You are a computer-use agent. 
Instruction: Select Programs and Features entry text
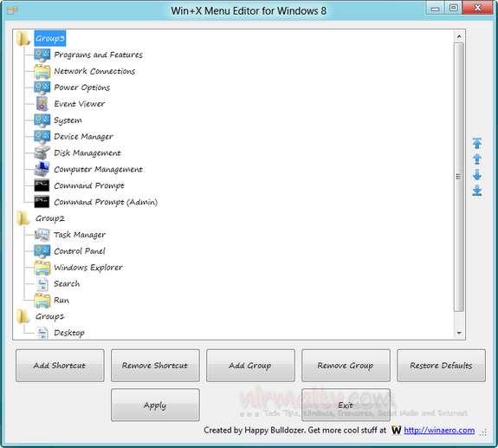(98, 55)
